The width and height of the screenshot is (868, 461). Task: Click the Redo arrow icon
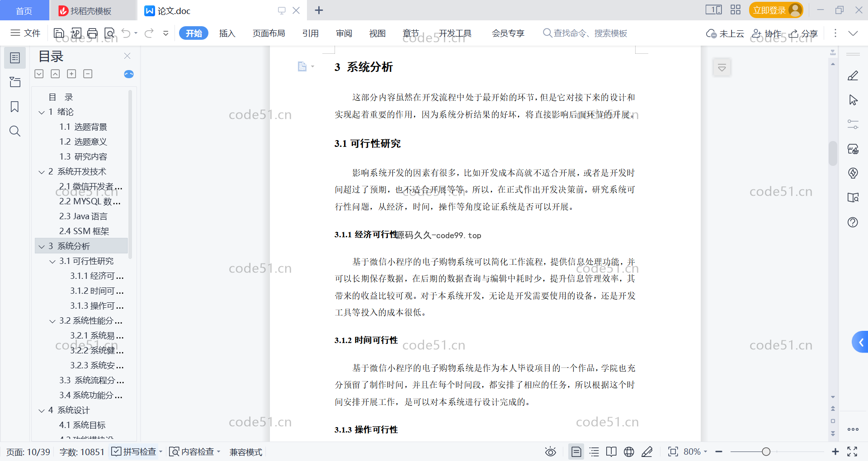click(149, 33)
